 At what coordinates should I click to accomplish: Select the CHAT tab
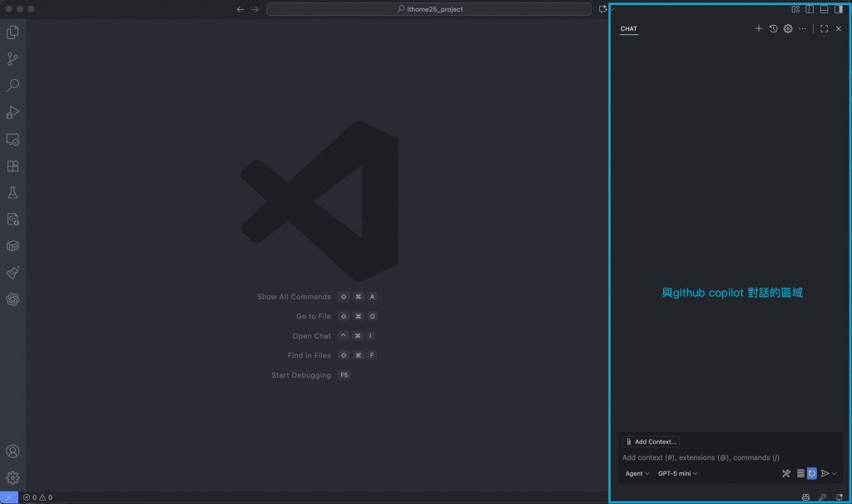pyautogui.click(x=629, y=29)
